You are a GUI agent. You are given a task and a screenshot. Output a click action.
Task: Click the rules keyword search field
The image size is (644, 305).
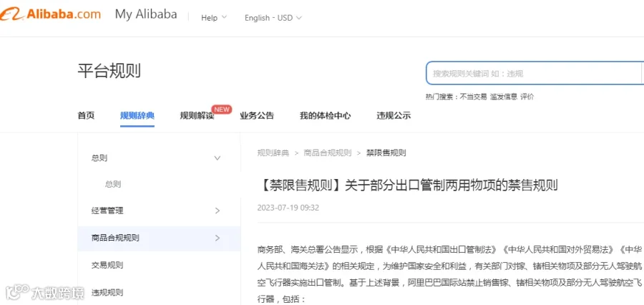pos(535,74)
